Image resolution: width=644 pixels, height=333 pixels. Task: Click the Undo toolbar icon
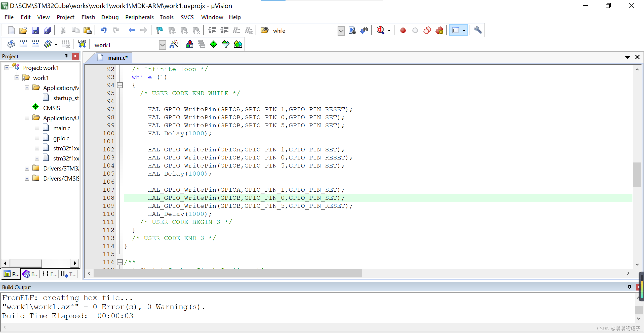103,30
